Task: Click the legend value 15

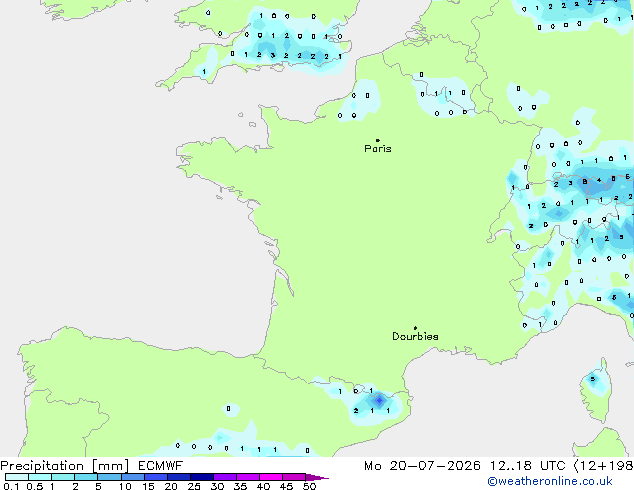Action: coord(148,486)
